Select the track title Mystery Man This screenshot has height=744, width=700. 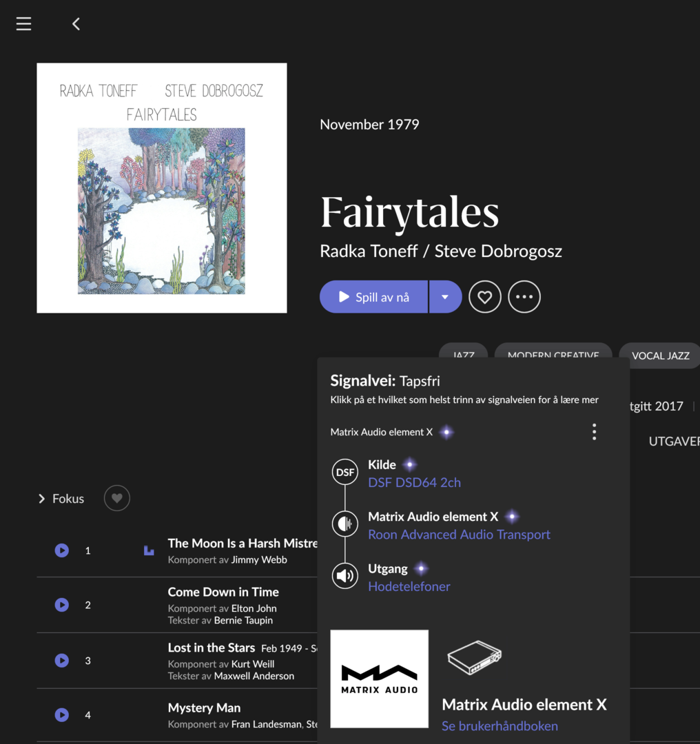204,708
